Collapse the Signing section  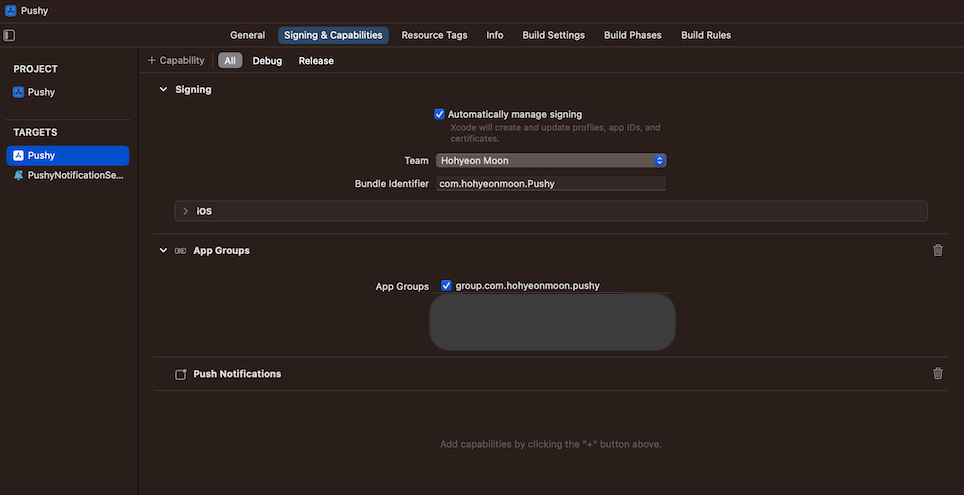point(163,89)
